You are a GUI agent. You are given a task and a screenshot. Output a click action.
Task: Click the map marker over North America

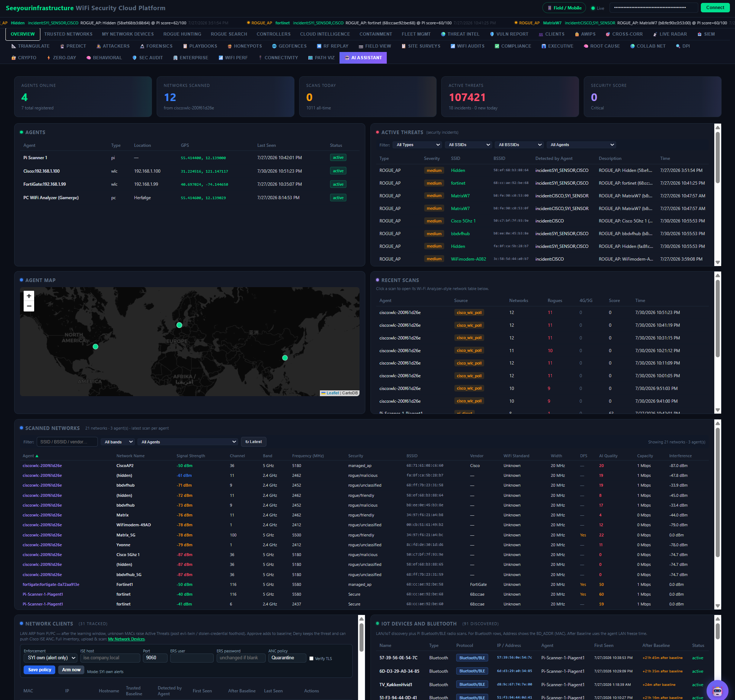96,347
